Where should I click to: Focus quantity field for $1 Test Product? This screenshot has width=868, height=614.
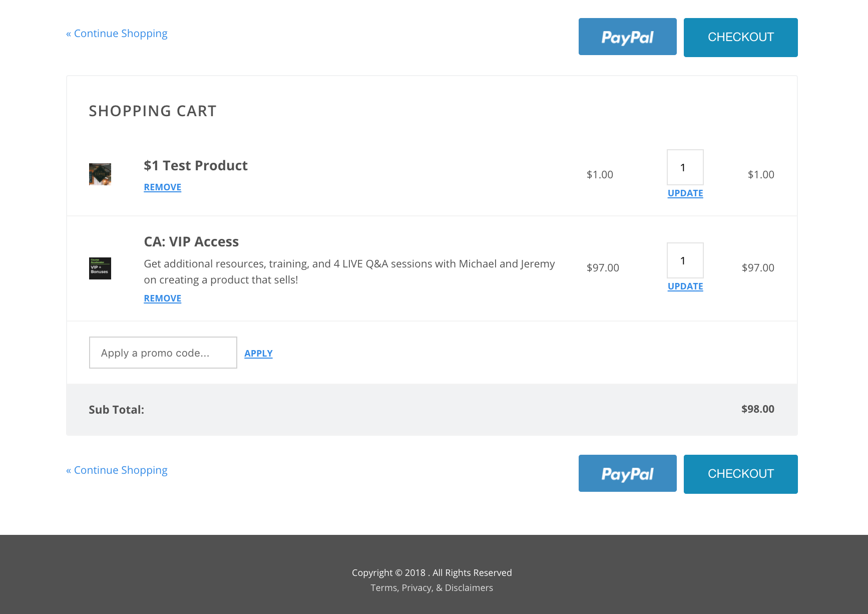coord(685,167)
